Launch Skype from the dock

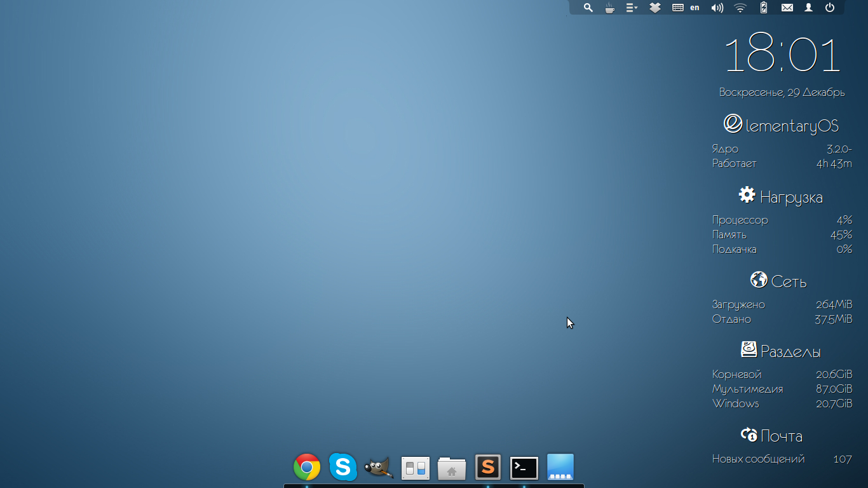click(x=342, y=467)
